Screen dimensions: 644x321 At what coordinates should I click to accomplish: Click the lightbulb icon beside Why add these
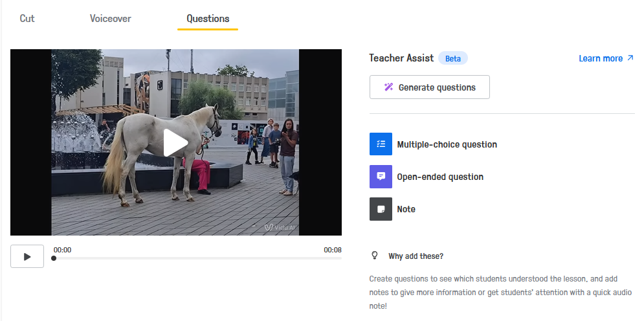coord(374,256)
